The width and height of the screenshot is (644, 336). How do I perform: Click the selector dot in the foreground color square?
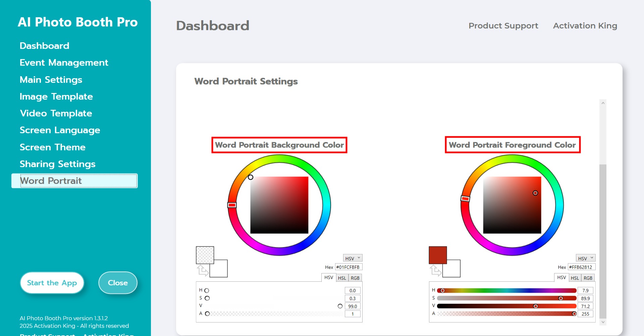tap(535, 193)
